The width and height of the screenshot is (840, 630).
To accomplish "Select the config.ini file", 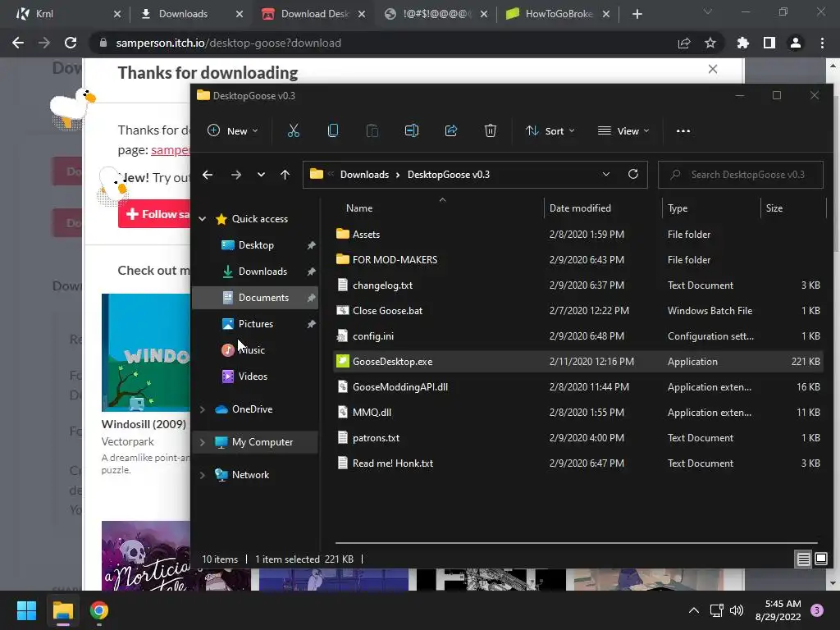I will (x=578, y=336).
